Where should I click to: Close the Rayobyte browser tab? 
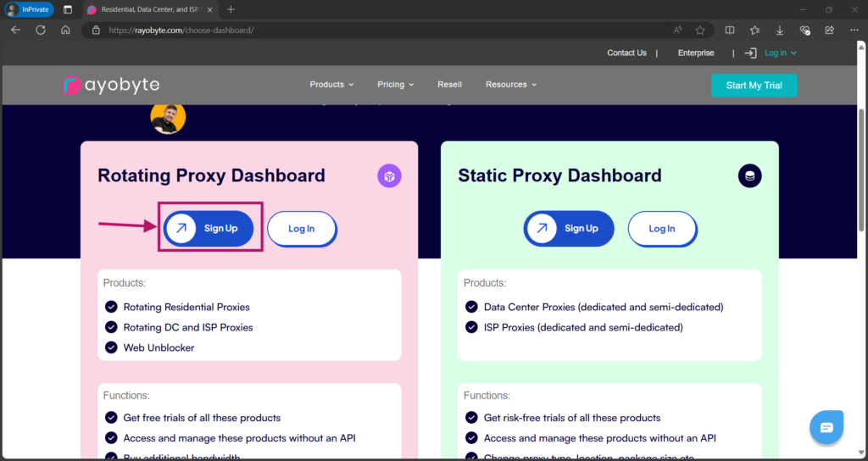[210, 9]
